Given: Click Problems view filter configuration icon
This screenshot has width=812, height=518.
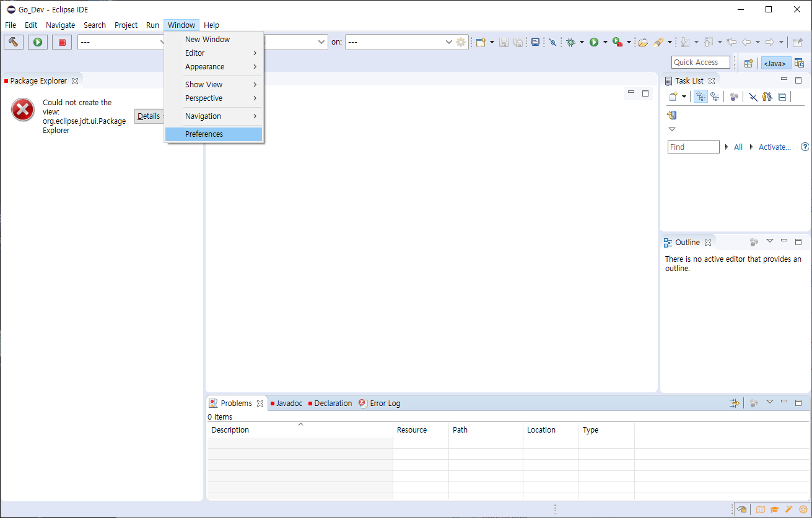Looking at the screenshot, I should pyautogui.click(x=735, y=403).
